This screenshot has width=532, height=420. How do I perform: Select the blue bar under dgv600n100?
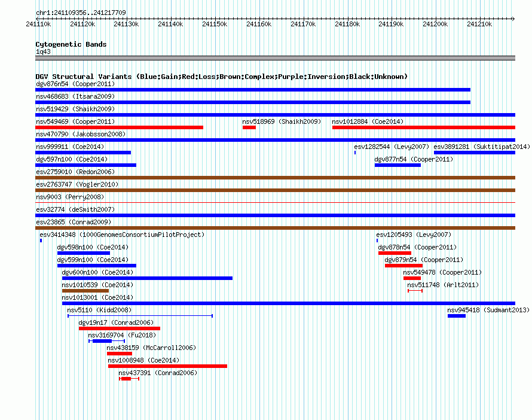147,278
